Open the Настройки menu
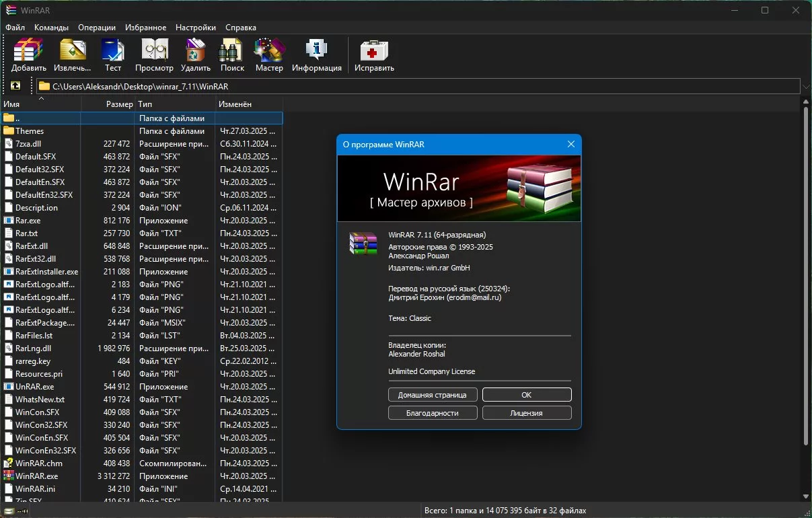Screen dimensions: 812x518 click(195, 28)
